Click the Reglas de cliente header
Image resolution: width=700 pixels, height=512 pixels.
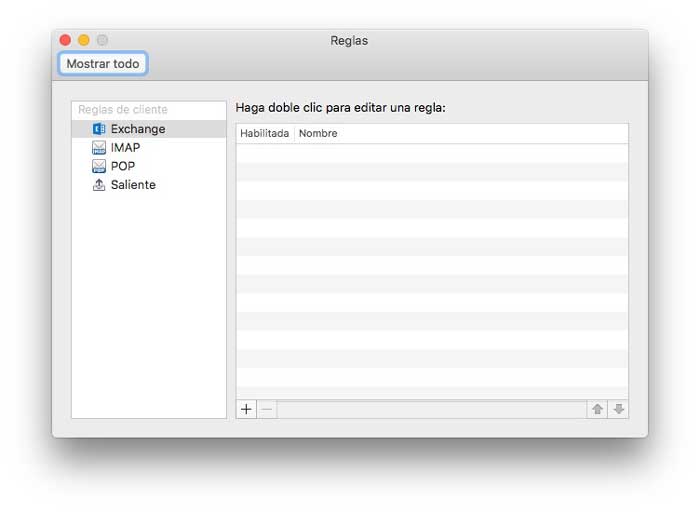click(123, 110)
